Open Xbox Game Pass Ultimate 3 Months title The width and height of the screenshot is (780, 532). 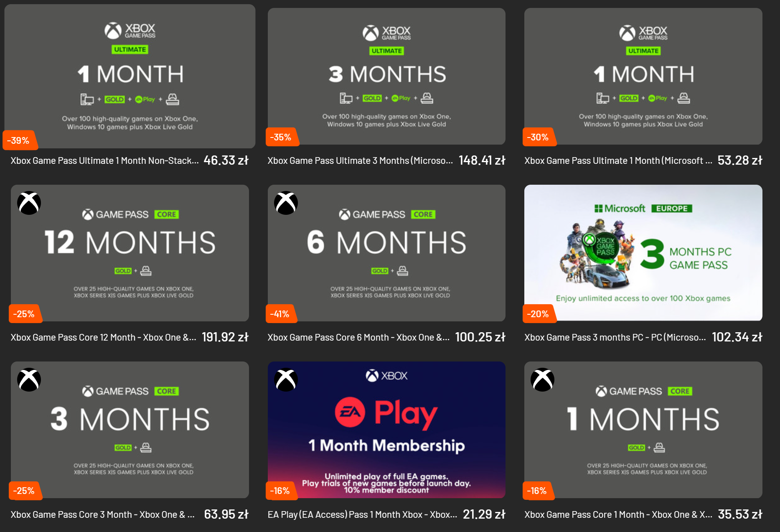(360, 160)
